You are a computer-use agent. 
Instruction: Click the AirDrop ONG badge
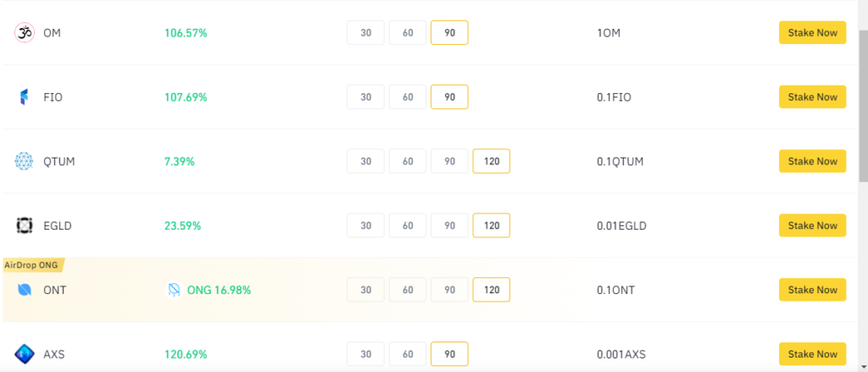(34, 264)
